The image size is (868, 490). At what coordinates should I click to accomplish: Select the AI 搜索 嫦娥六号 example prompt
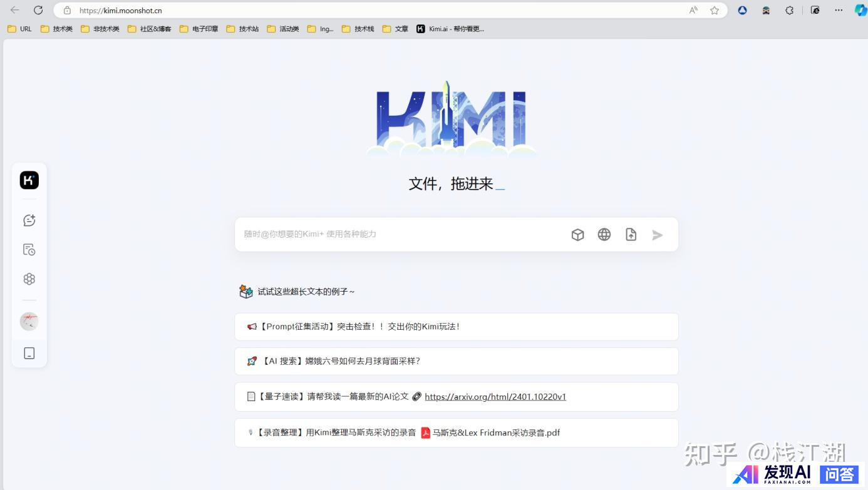click(x=456, y=361)
